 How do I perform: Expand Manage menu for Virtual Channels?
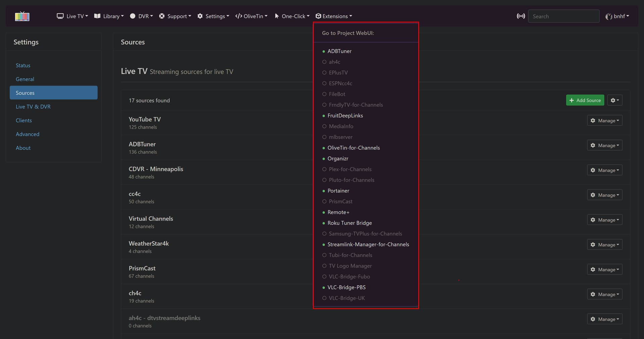click(x=604, y=220)
